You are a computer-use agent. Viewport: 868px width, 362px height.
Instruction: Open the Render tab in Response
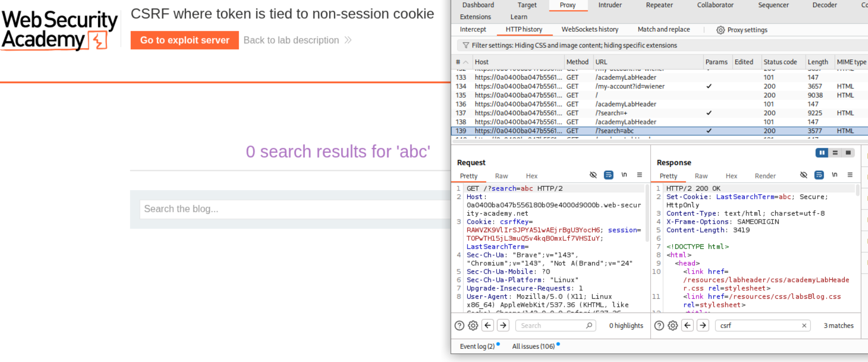point(765,176)
